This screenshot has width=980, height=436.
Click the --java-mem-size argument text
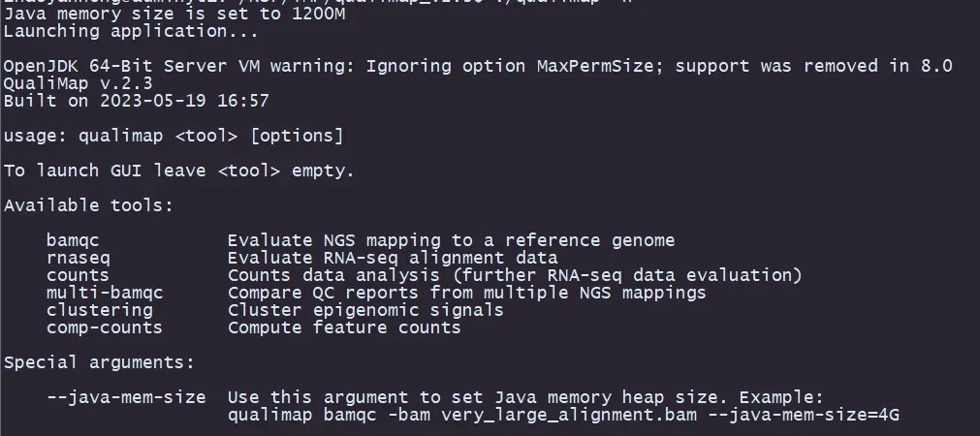tap(126, 397)
